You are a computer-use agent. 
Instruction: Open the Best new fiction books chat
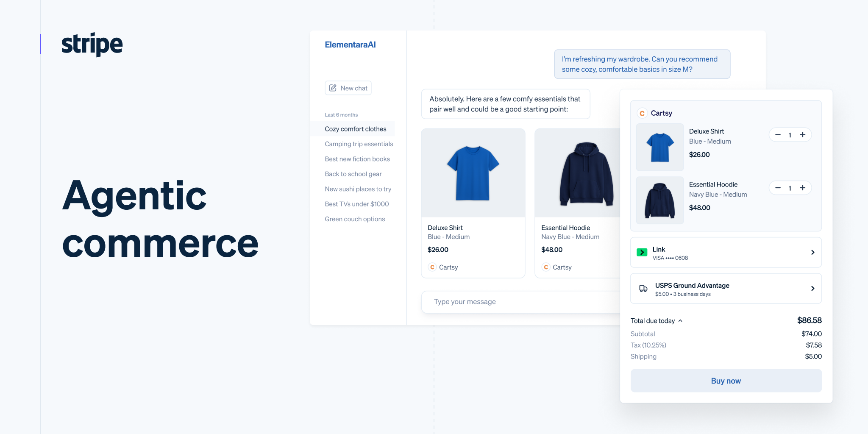click(x=357, y=159)
